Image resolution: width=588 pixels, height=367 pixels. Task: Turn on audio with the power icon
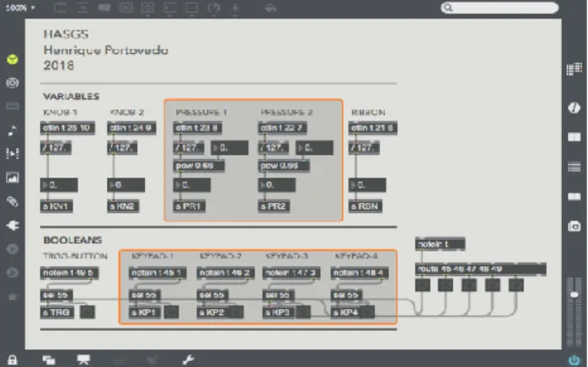click(x=575, y=360)
